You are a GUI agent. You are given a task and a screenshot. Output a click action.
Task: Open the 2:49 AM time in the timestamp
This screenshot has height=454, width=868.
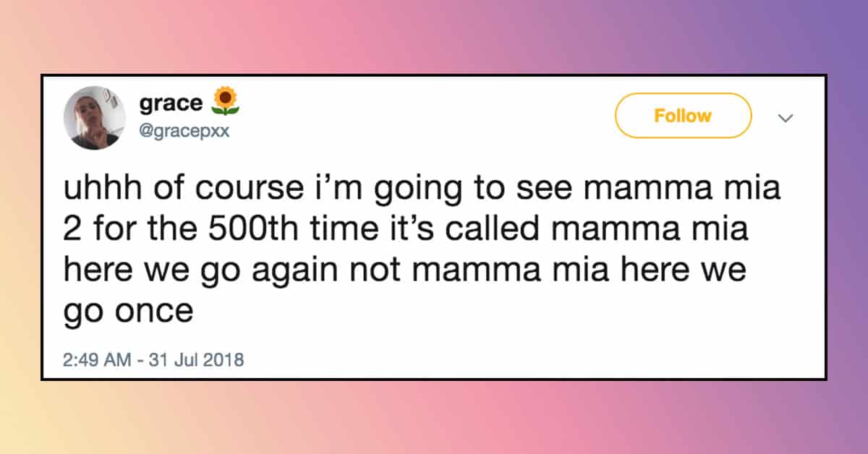[88, 359]
